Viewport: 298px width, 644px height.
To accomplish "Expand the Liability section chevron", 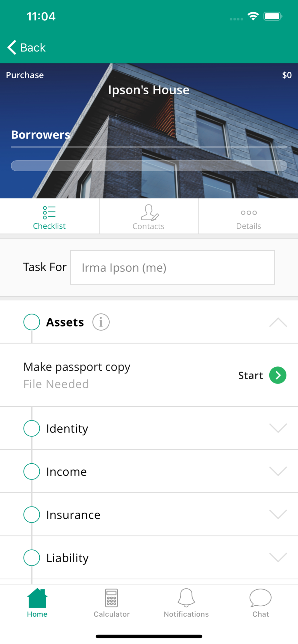I will (278, 557).
